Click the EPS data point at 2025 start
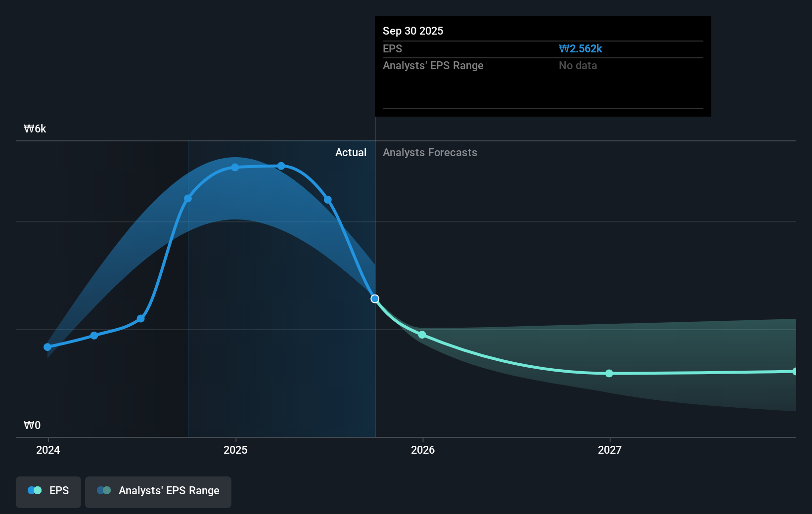812x514 pixels. (x=235, y=168)
